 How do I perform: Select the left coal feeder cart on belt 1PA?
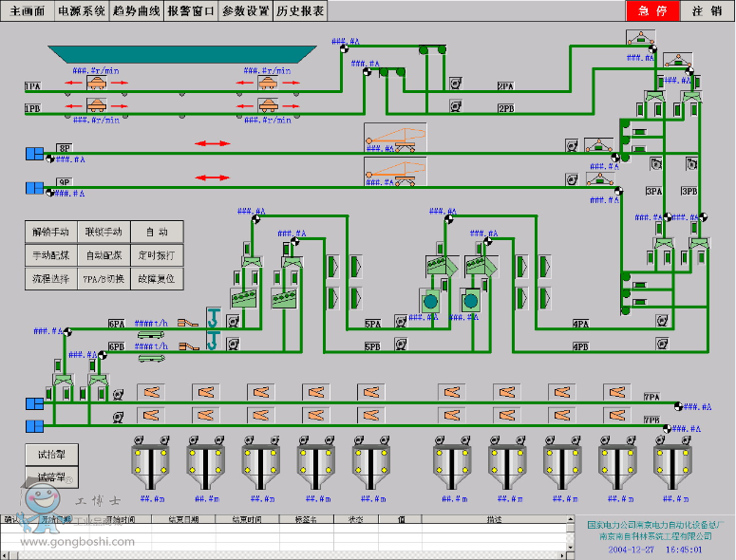tap(96, 84)
